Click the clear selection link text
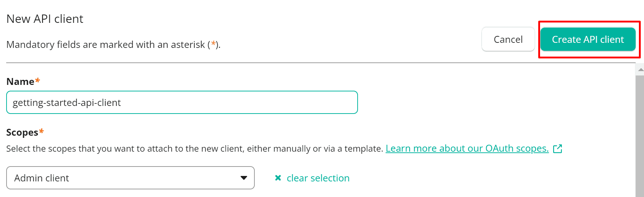 (x=318, y=178)
